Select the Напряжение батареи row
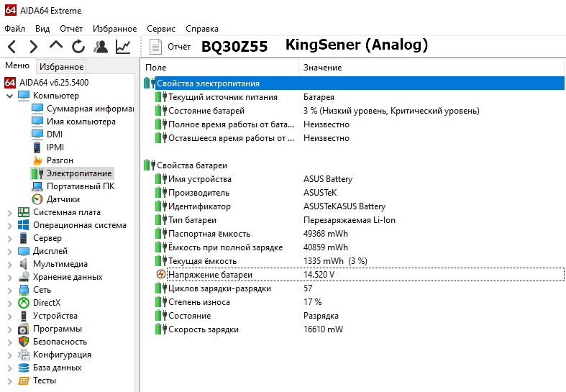This screenshot has width=566, height=392. coord(210,275)
